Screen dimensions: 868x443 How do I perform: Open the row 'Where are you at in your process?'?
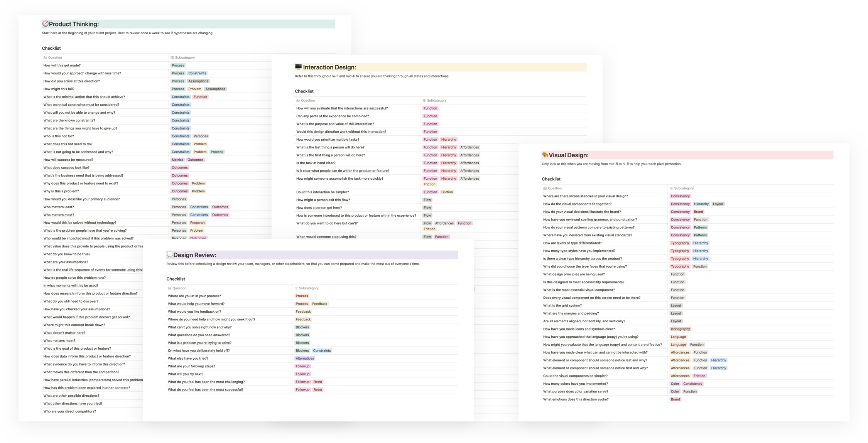tap(194, 296)
